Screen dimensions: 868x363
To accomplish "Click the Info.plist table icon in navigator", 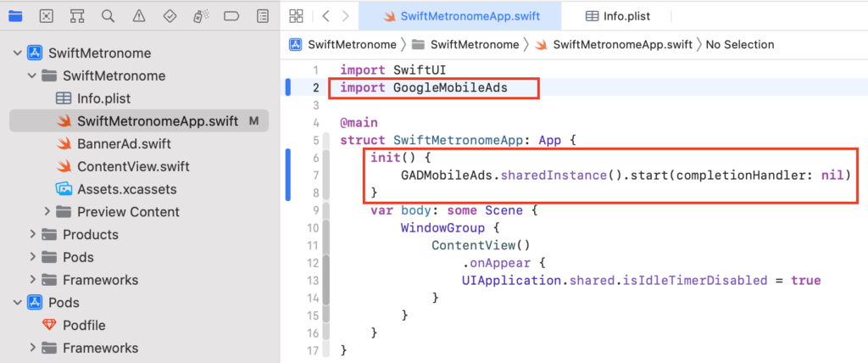I will [x=64, y=98].
